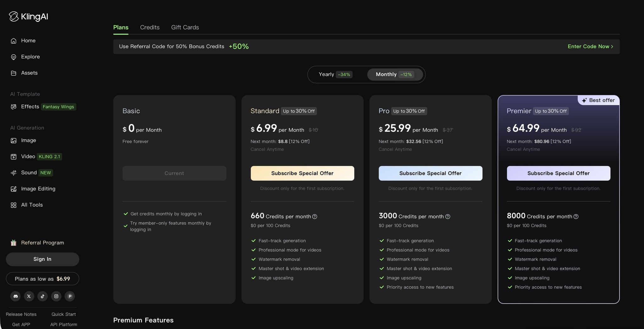Click the KLING 2.1 badge
This screenshot has height=329, width=644.
(x=49, y=156)
